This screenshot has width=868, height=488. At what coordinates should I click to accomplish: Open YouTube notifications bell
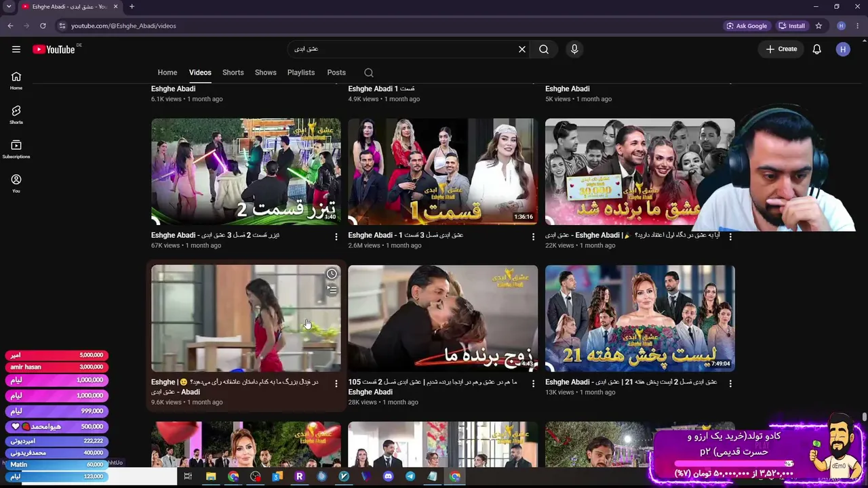[817, 49]
